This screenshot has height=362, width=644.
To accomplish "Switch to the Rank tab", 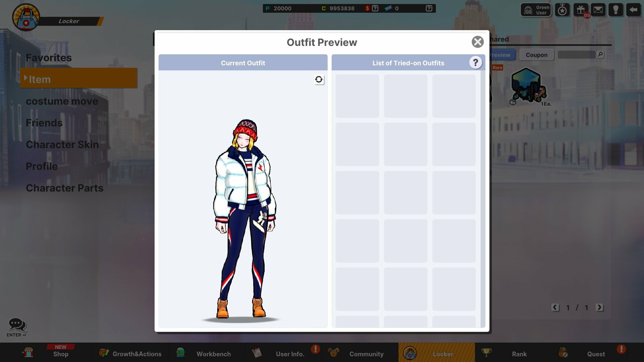I will point(519,354).
